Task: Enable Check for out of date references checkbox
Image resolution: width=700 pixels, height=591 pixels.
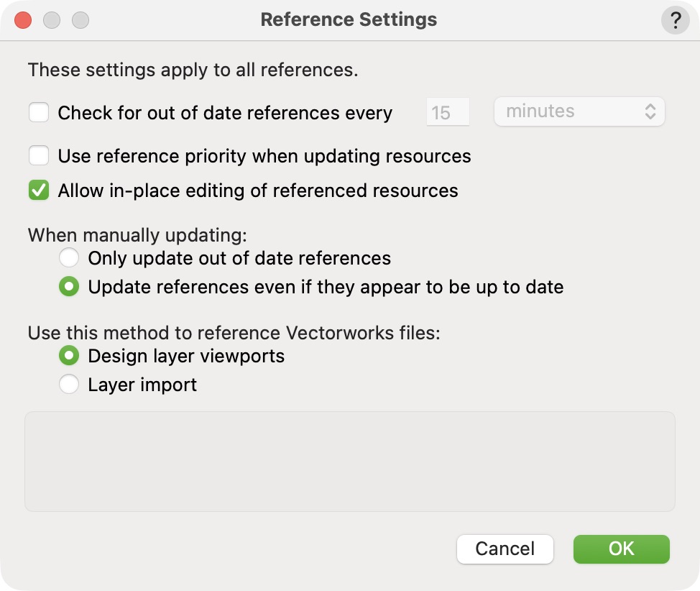Action: click(x=39, y=112)
